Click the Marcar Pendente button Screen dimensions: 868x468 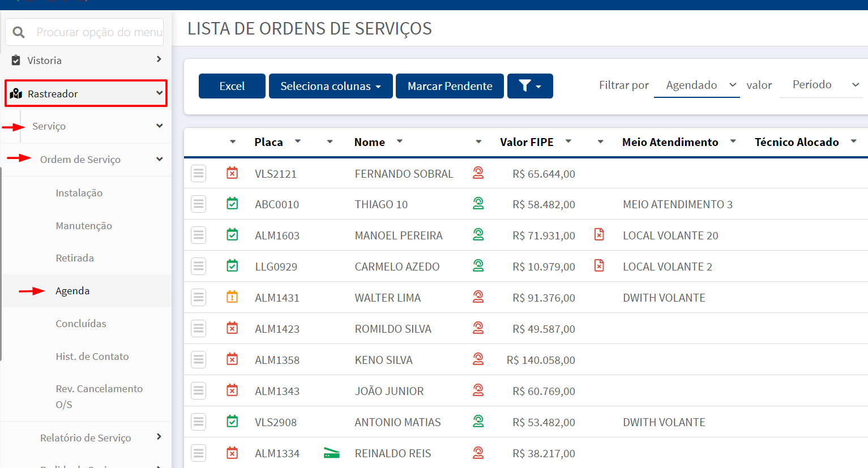click(x=450, y=86)
